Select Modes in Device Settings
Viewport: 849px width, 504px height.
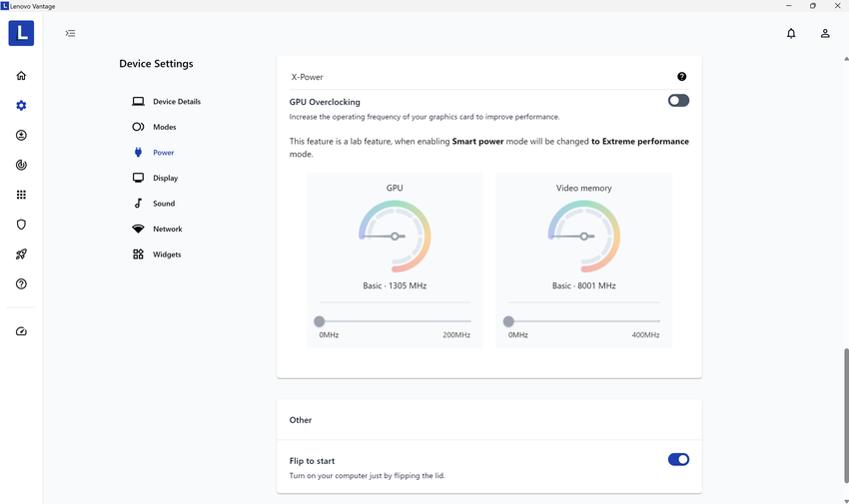click(164, 128)
